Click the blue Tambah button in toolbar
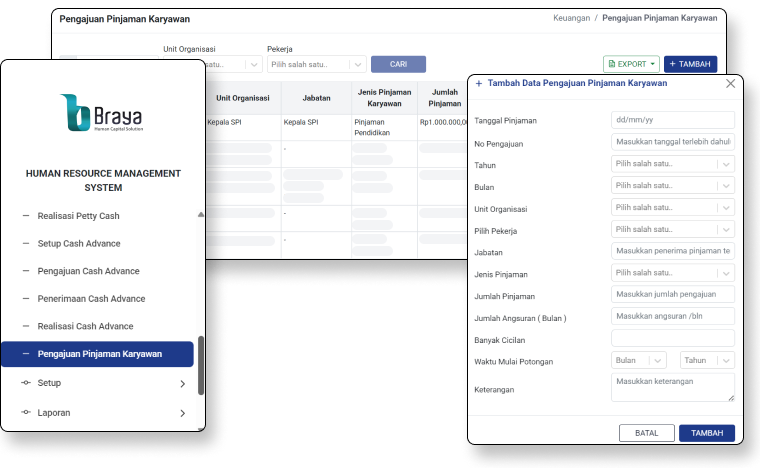The height and width of the screenshot is (468, 760). coord(689,64)
